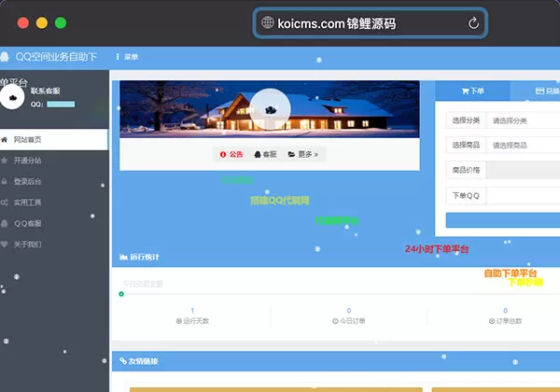Click the QQ空间业务自助下 site title
Screen dimensions: 560x392
[56, 57]
